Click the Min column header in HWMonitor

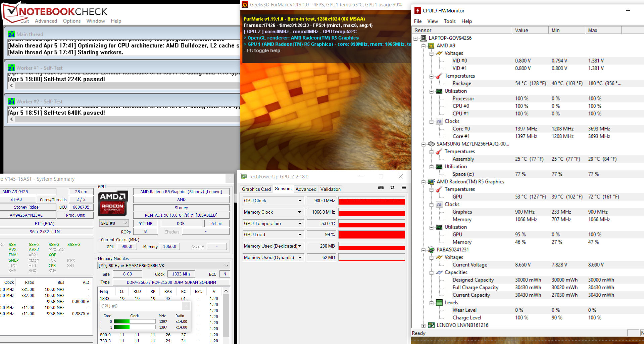point(566,30)
